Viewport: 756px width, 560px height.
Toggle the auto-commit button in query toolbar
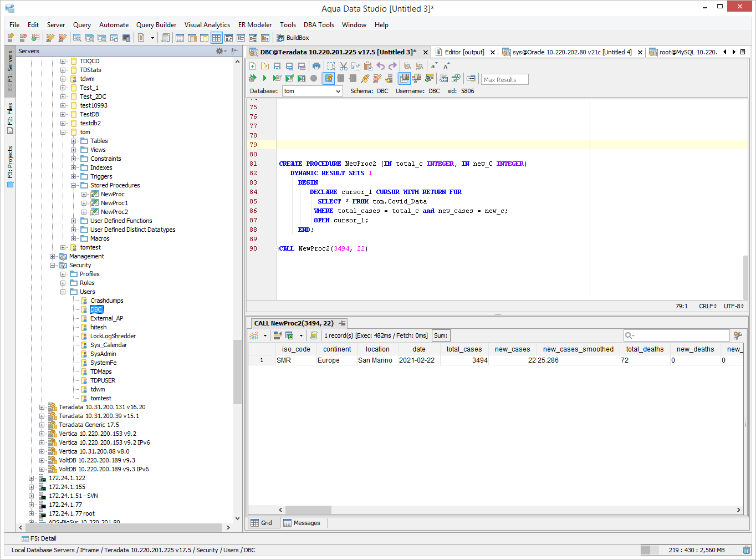click(x=329, y=78)
